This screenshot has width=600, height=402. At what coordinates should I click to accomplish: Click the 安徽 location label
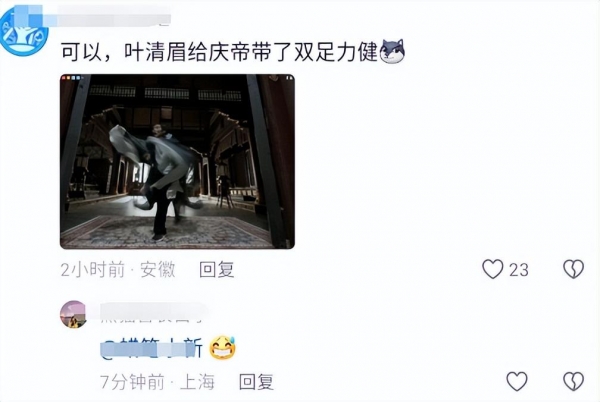158,270
